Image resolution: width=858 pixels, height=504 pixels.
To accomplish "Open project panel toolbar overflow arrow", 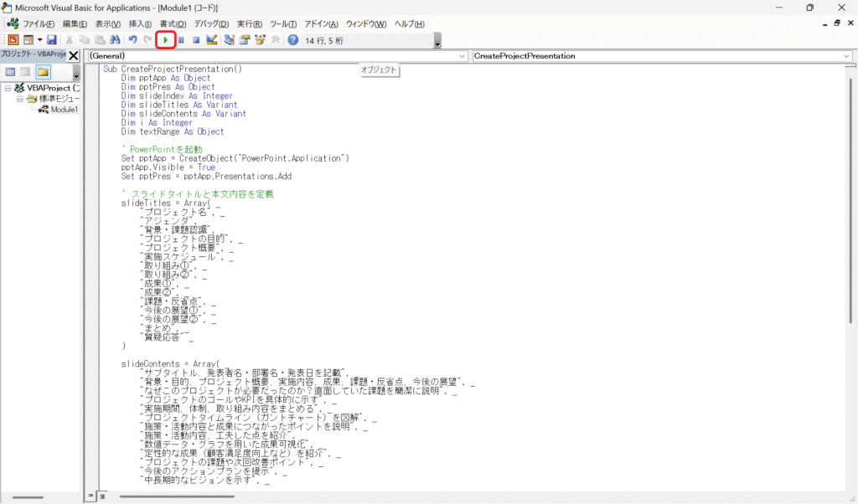I will (x=76, y=73).
